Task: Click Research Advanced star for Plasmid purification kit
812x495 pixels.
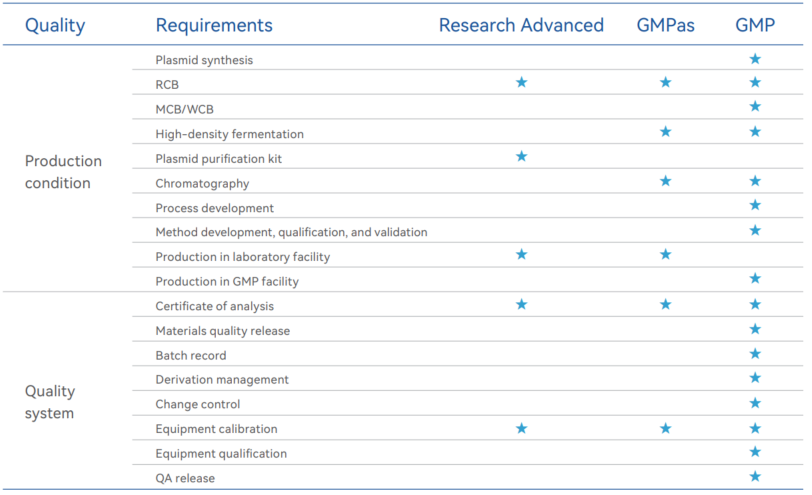Action: [x=521, y=156]
